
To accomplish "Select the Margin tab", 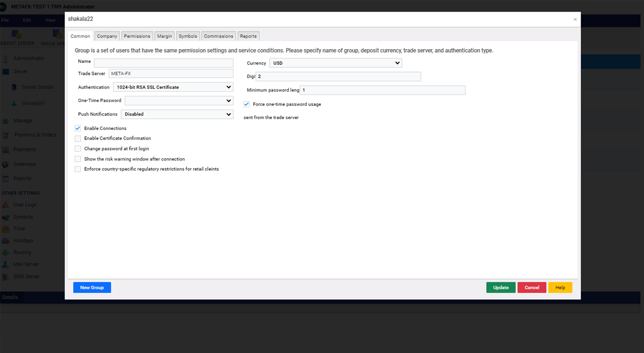I will tap(164, 36).
